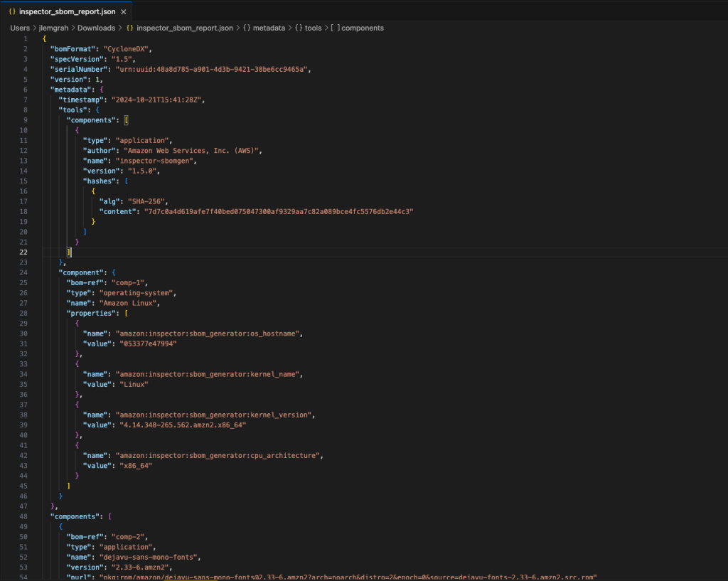Click the "components" key on line 9
Image resolution: width=728 pixels, height=581 pixels.
point(91,120)
